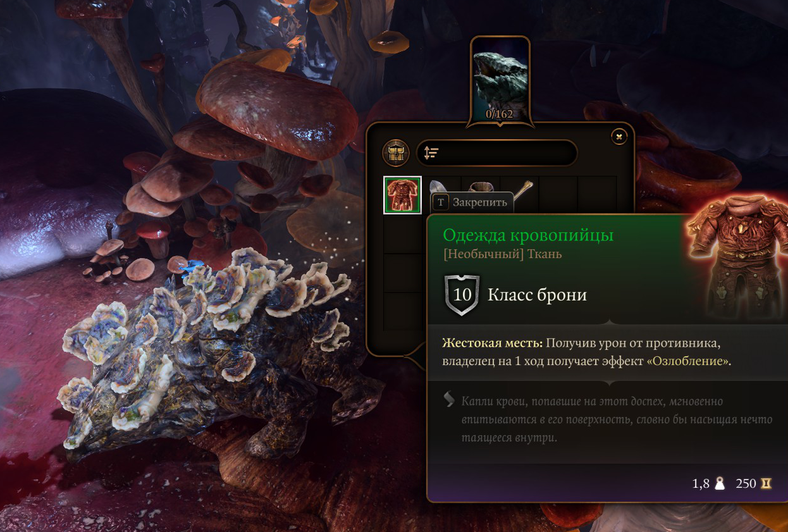788x532 pixels.
Task: Click the 0/162 health readout
Action: pos(500,114)
